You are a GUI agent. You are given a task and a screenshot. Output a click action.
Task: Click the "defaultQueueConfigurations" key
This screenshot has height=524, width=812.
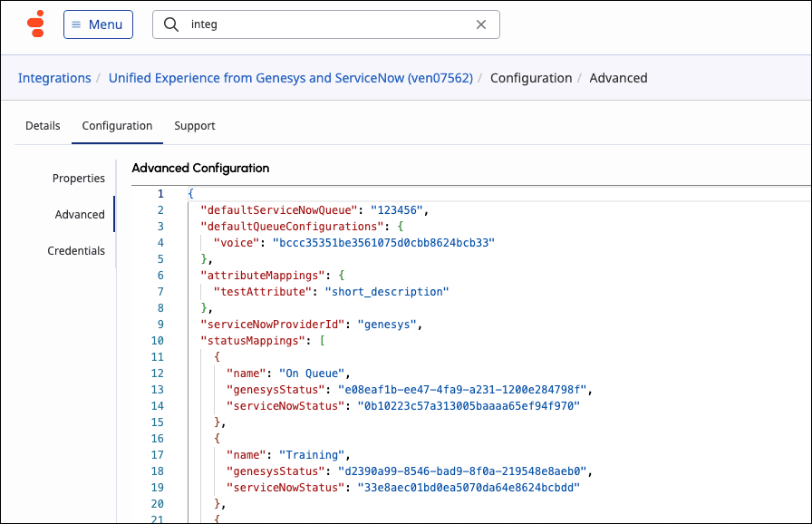[x=292, y=227]
